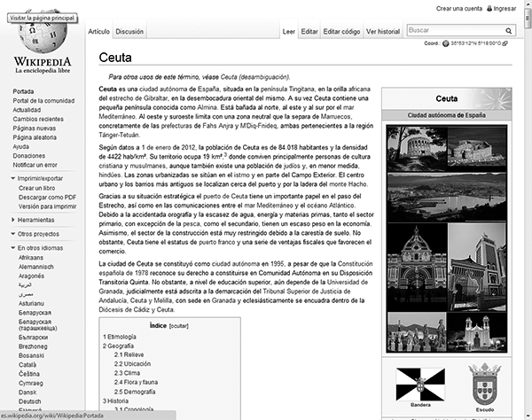Select the Editar código tab
The width and height of the screenshot is (532, 420).
point(341,31)
